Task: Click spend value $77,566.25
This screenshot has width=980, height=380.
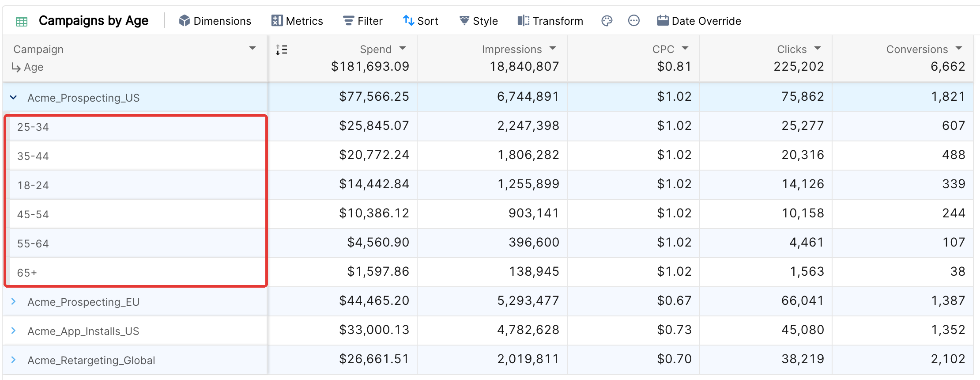Action: [374, 97]
